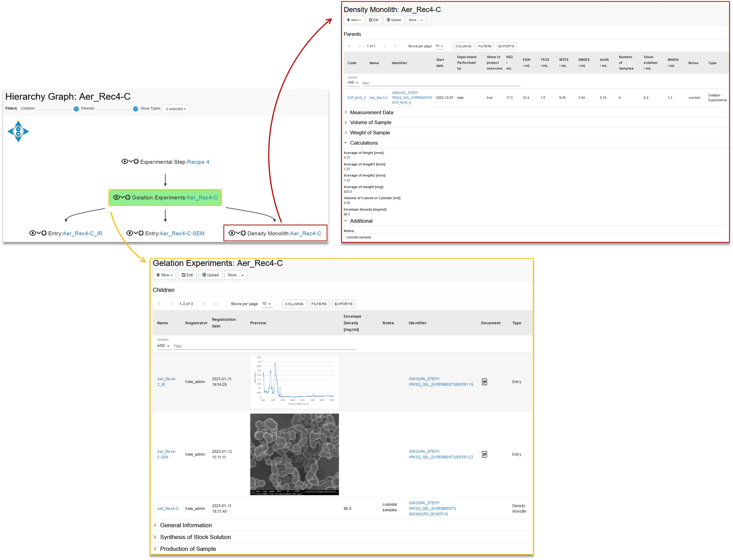
Task: Toggle eye icon on Density Monolith node
Action: [x=232, y=233]
